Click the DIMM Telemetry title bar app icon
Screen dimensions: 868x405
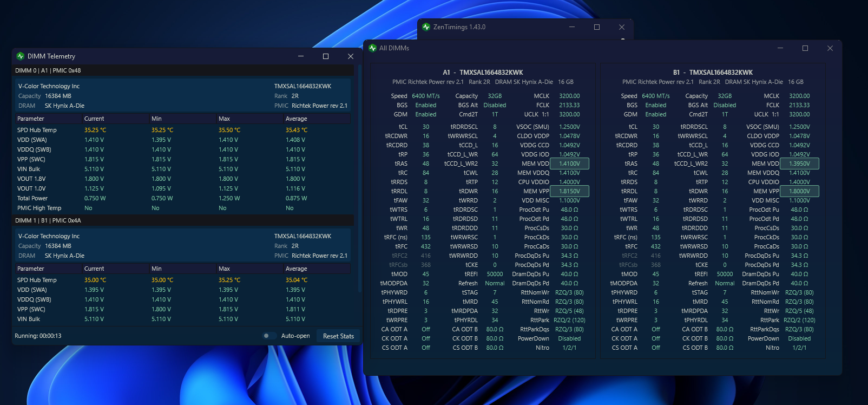(x=21, y=56)
